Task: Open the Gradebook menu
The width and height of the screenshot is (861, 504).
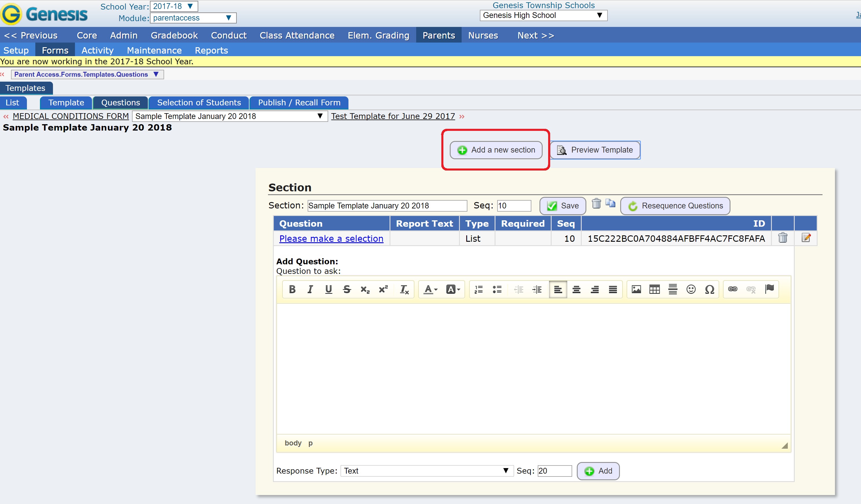Action: coord(174,35)
